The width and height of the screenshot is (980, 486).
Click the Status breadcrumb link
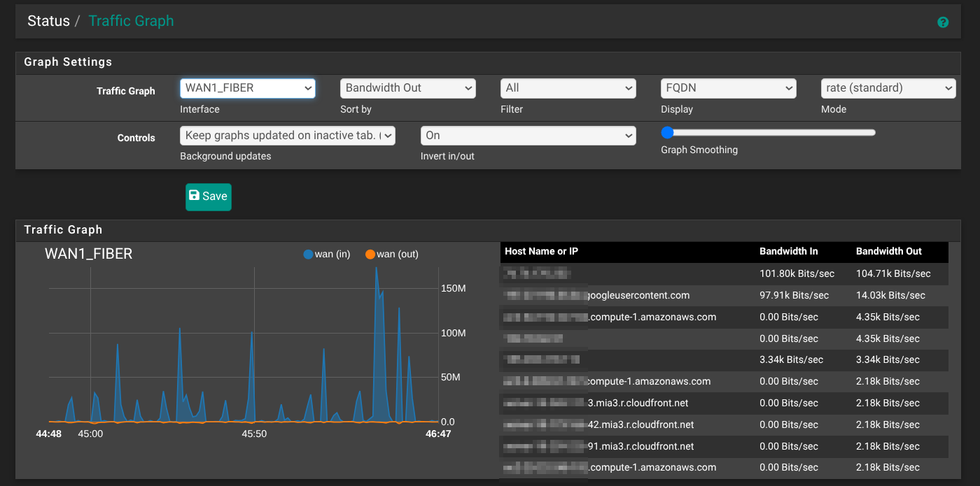pos(48,21)
